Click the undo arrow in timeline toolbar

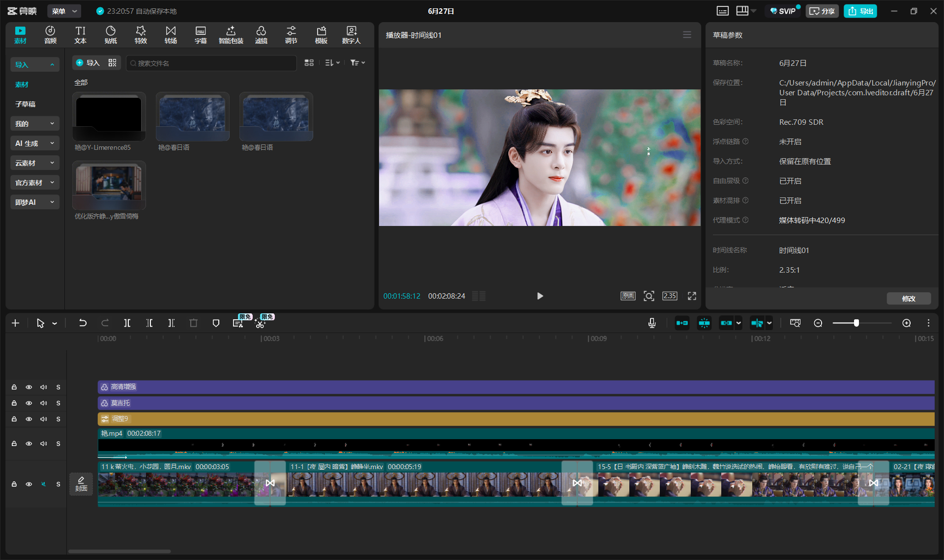83,323
